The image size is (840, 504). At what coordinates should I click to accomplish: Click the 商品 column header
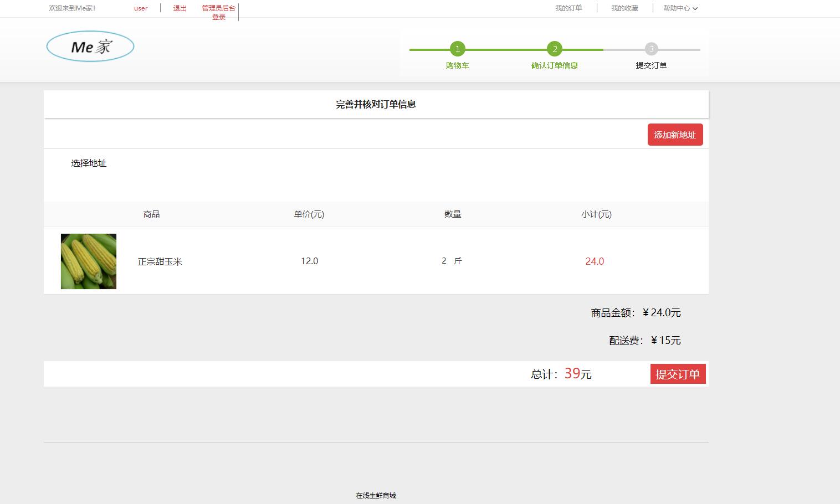tap(151, 214)
